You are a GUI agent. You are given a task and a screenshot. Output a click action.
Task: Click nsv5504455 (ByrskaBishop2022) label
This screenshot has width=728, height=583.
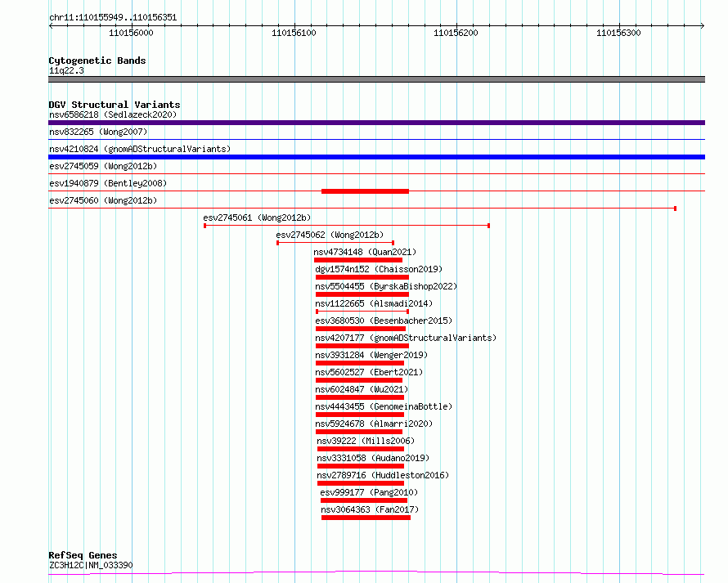[x=386, y=286]
